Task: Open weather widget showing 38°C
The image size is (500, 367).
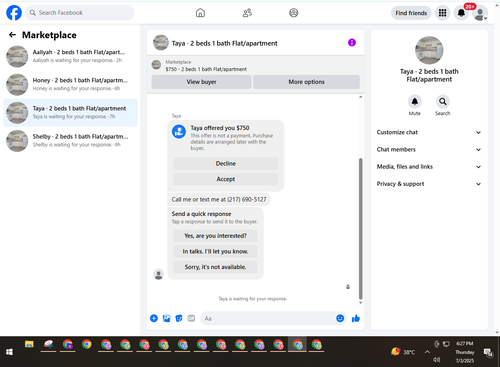Action: (x=403, y=352)
